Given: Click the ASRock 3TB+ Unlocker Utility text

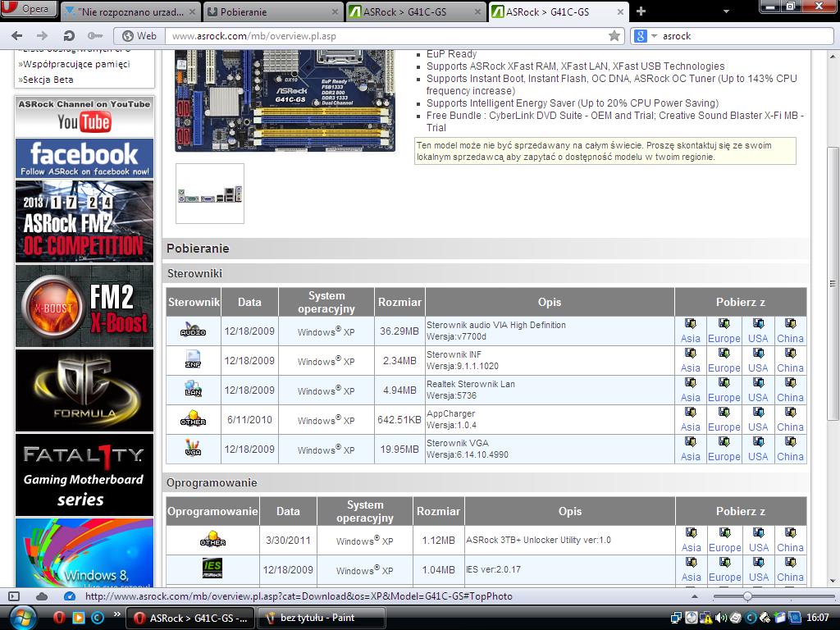Looking at the screenshot, I should [538, 540].
